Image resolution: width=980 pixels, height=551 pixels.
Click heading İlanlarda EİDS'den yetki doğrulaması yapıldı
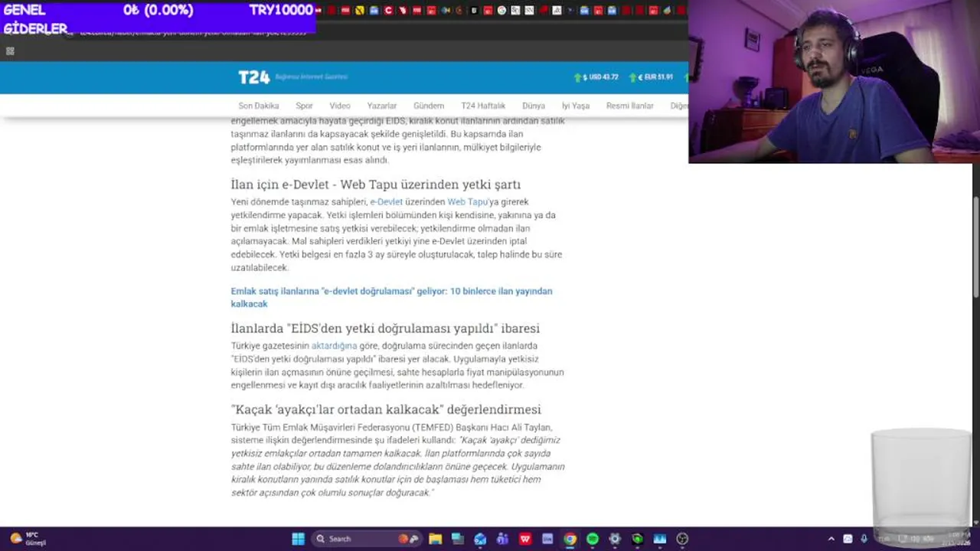pyautogui.click(x=385, y=328)
